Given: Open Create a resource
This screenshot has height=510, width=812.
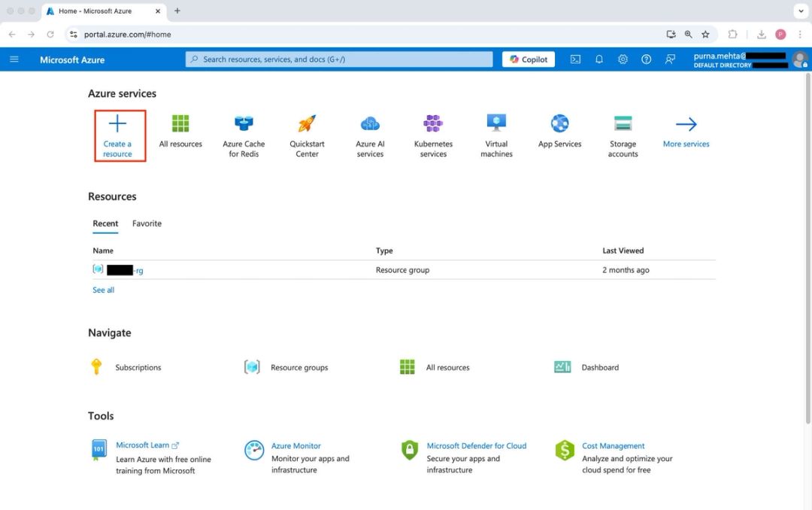Looking at the screenshot, I should click(x=119, y=134).
